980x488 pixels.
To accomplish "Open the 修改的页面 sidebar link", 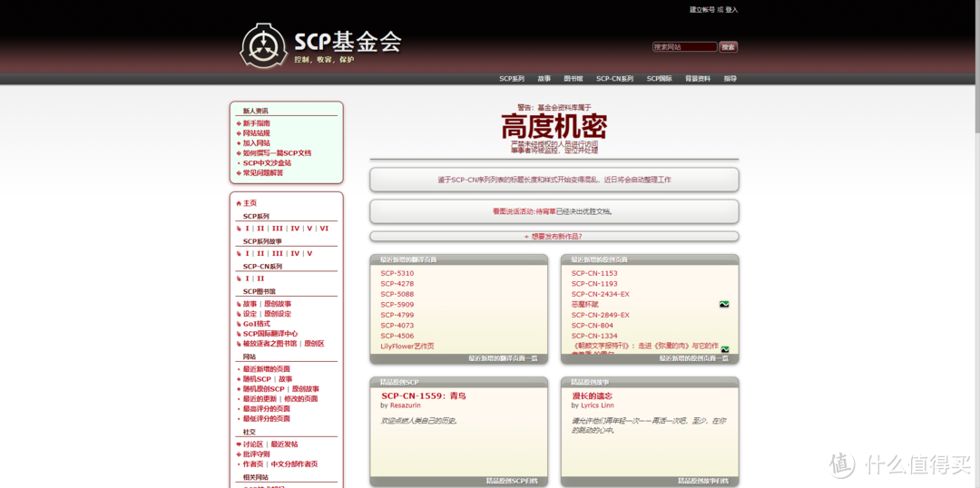I will pos(300,398).
